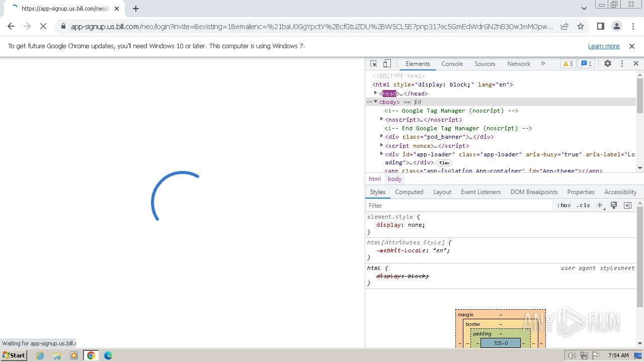Click the volume speaker tray icon
The image size is (644, 362).
(x=572, y=355)
